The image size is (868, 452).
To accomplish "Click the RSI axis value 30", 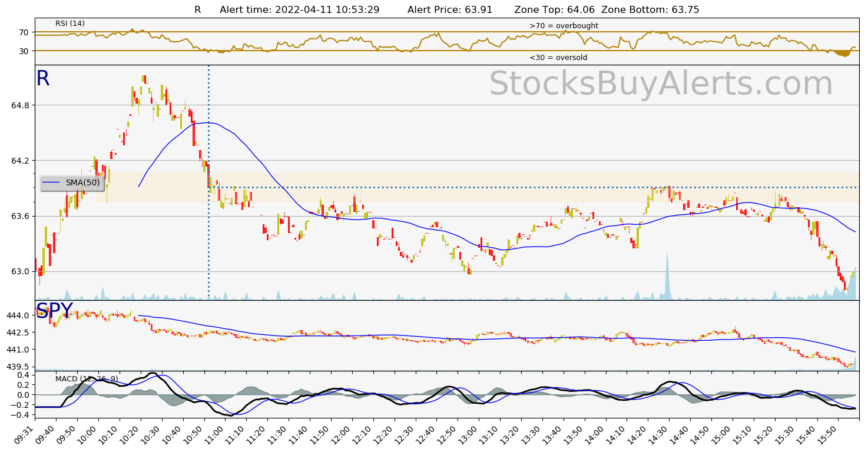I will (x=24, y=51).
